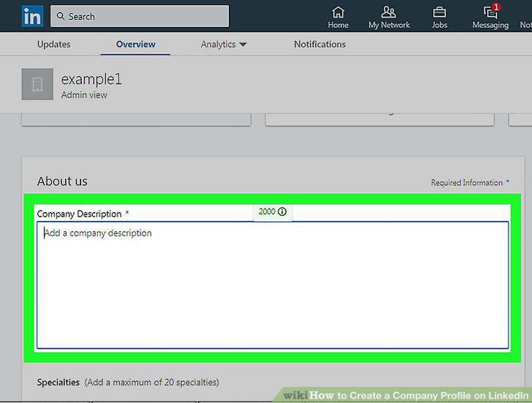Image resolution: width=532 pixels, height=403 pixels.
Task: Focus the LinkedIn Search field
Action: [x=140, y=16]
